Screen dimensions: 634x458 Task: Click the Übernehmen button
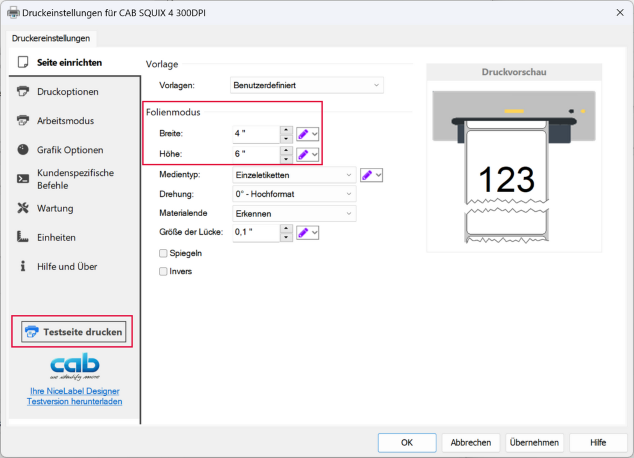click(534, 443)
